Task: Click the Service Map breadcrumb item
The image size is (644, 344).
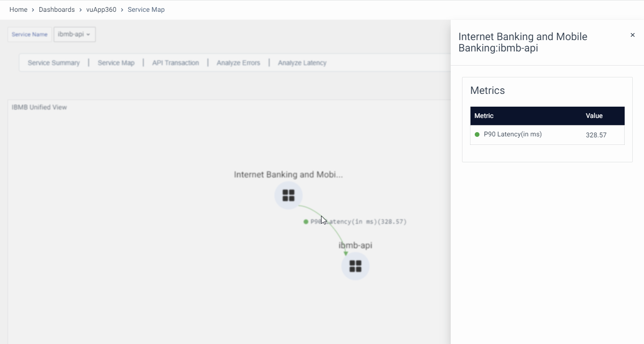Action: click(x=146, y=9)
